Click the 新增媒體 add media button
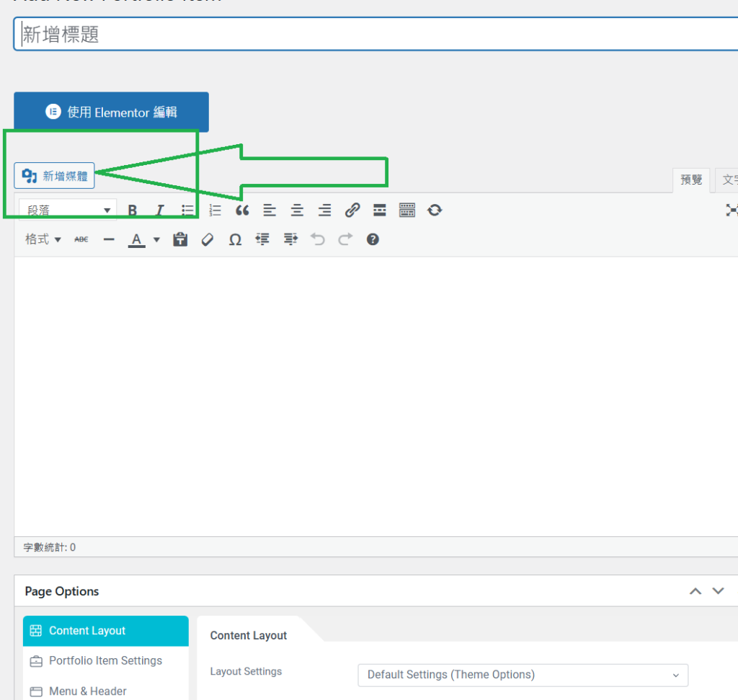Viewport: 738px width, 700px height. [x=55, y=176]
